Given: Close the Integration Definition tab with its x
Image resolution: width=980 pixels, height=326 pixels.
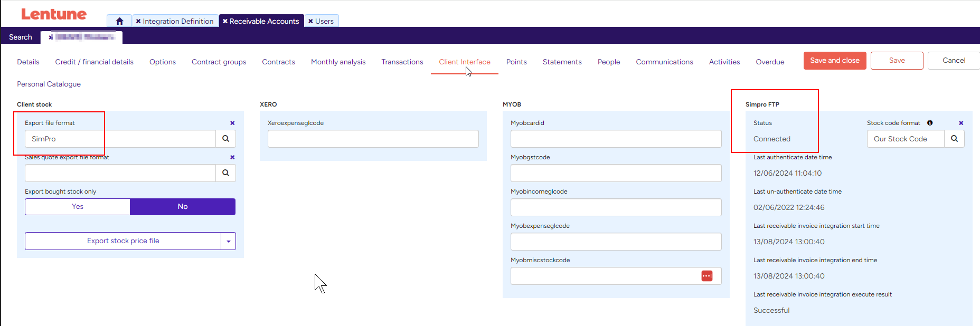Looking at the screenshot, I should [138, 21].
